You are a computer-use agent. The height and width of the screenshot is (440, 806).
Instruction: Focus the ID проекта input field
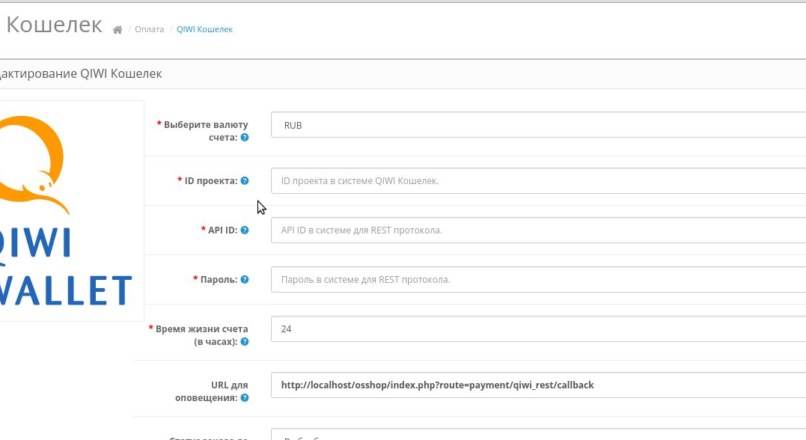(x=538, y=180)
